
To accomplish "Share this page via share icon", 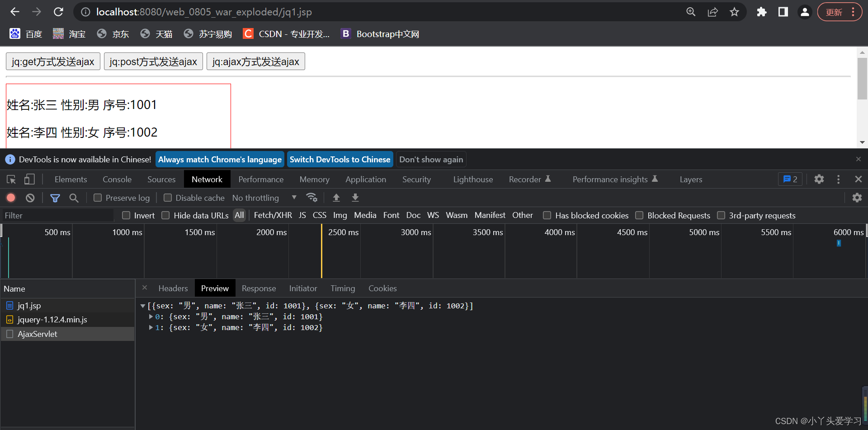I will click(x=713, y=12).
